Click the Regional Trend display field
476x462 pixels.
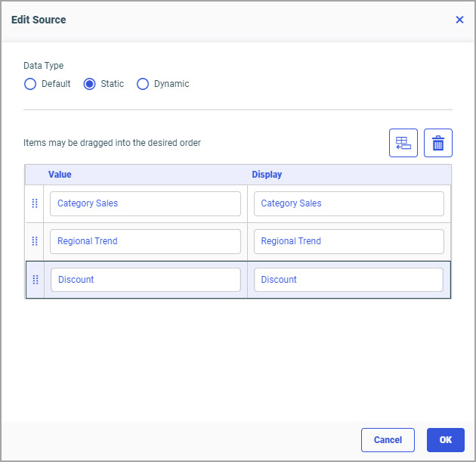(x=348, y=241)
